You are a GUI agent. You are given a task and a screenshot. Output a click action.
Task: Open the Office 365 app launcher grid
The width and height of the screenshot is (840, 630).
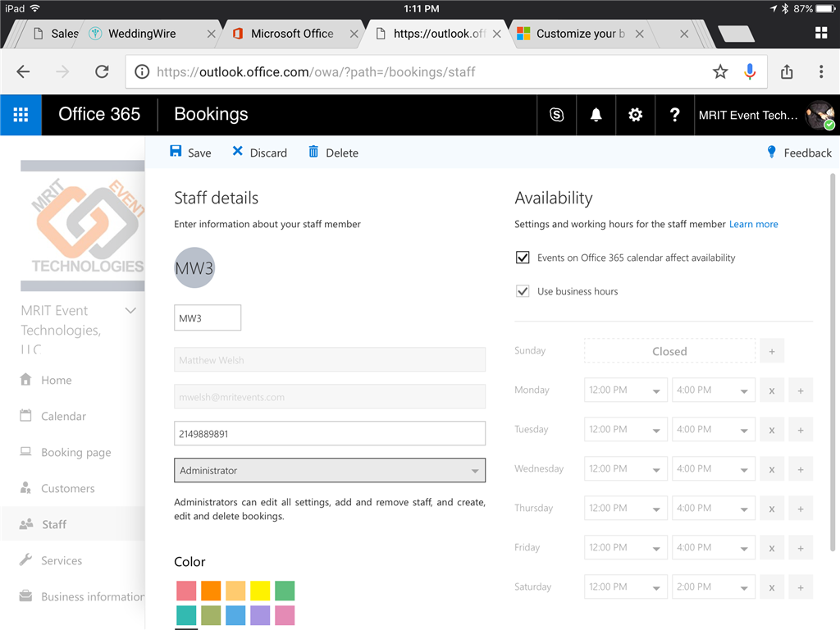pyautogui.click(x=21, y=115)
